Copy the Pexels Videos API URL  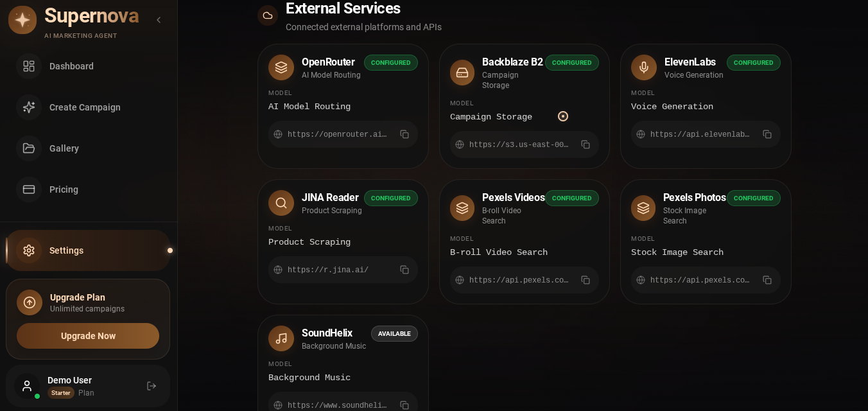586,280
